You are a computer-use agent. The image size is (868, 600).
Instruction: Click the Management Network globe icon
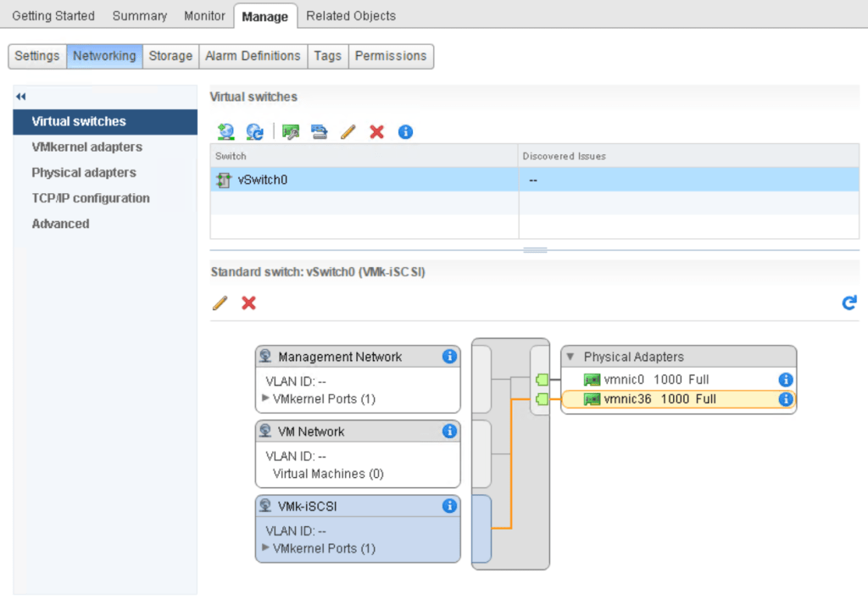(x=265, y=357)
